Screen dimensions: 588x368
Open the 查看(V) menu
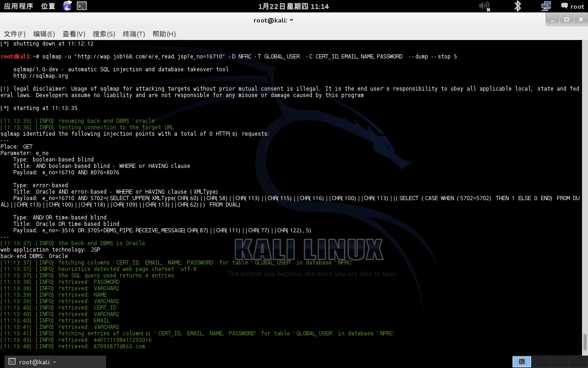coord(74,34)
